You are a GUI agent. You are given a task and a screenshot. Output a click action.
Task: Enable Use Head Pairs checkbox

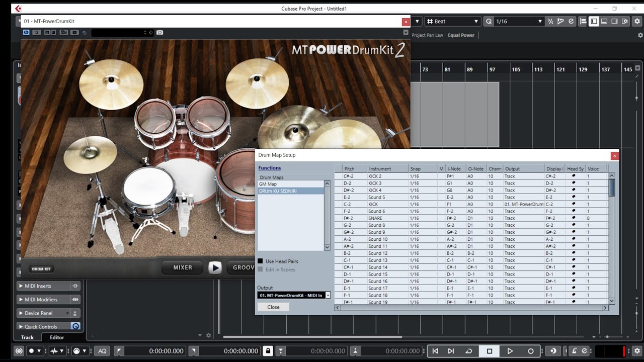pyautogui.click(x=261, y=261)
